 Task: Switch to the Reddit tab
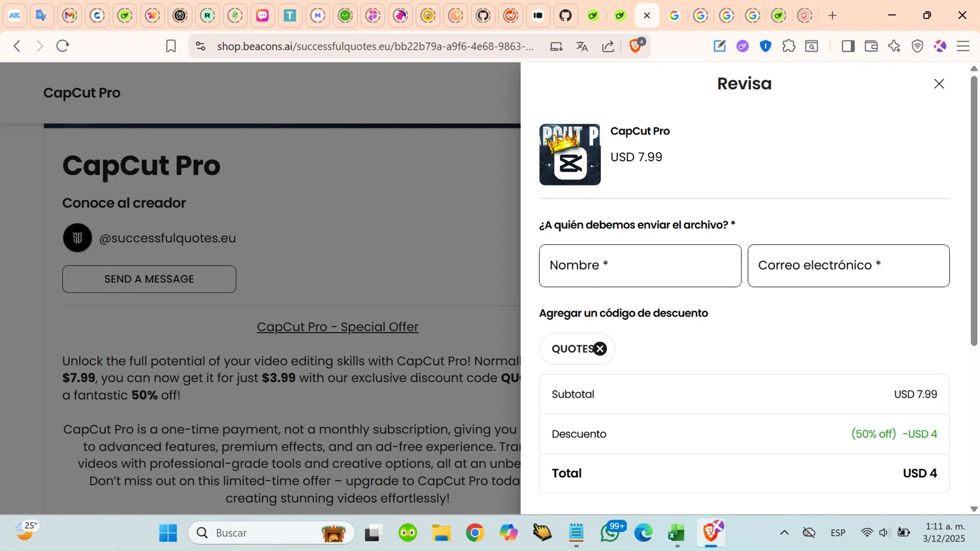510,15
